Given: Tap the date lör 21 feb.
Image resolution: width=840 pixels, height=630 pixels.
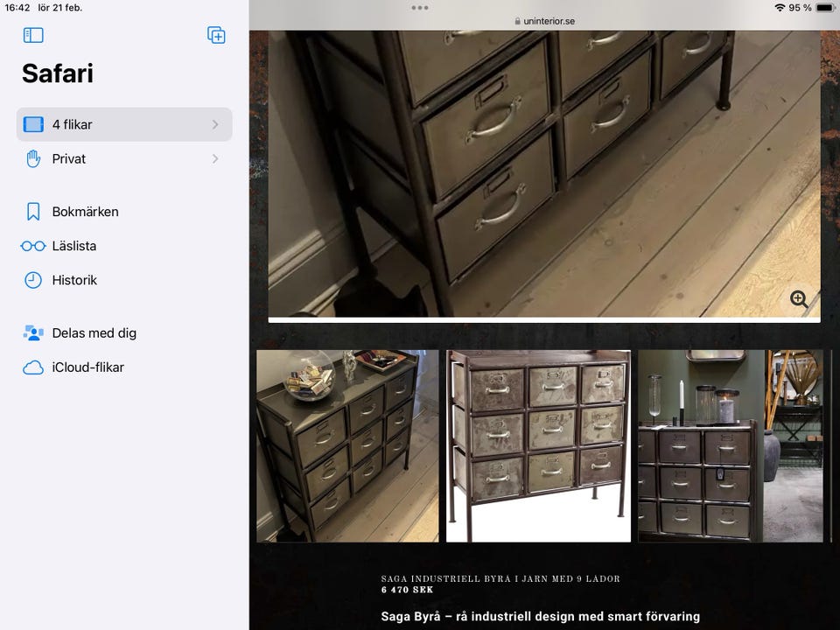Looking at the screenshot, I should click(60, 8).
